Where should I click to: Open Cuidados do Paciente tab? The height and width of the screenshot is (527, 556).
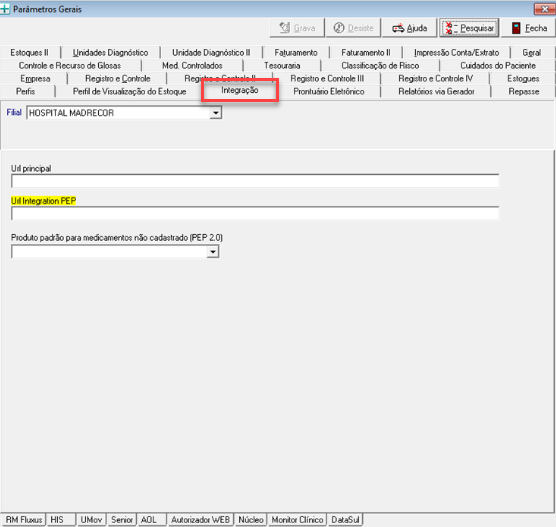click(x=498, y=66)
